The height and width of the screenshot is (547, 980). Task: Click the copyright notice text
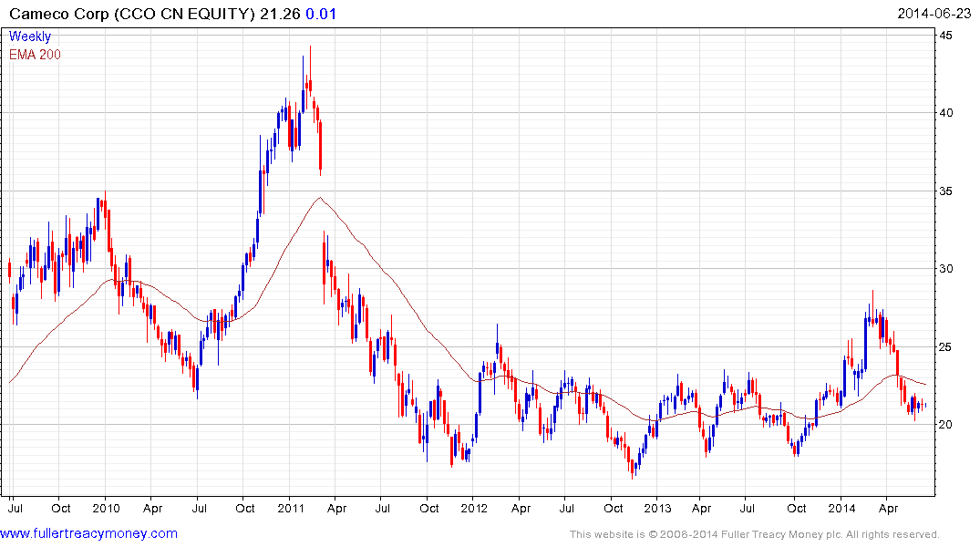[755, 534]
